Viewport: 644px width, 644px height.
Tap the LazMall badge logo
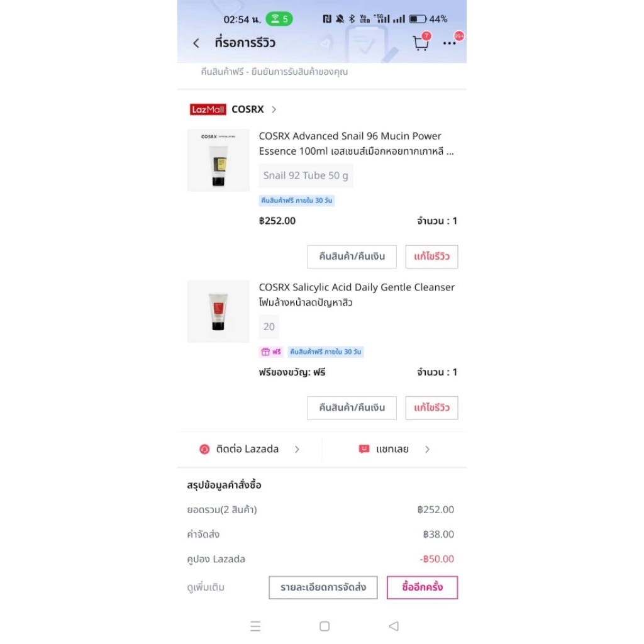(x=208, y=109)
